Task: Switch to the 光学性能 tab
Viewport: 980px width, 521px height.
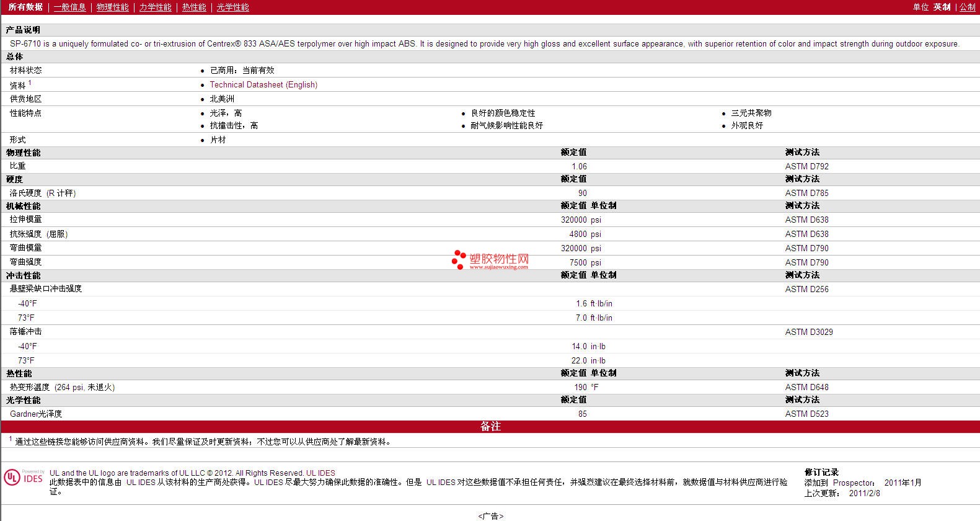Action: [x=233, y=7]
